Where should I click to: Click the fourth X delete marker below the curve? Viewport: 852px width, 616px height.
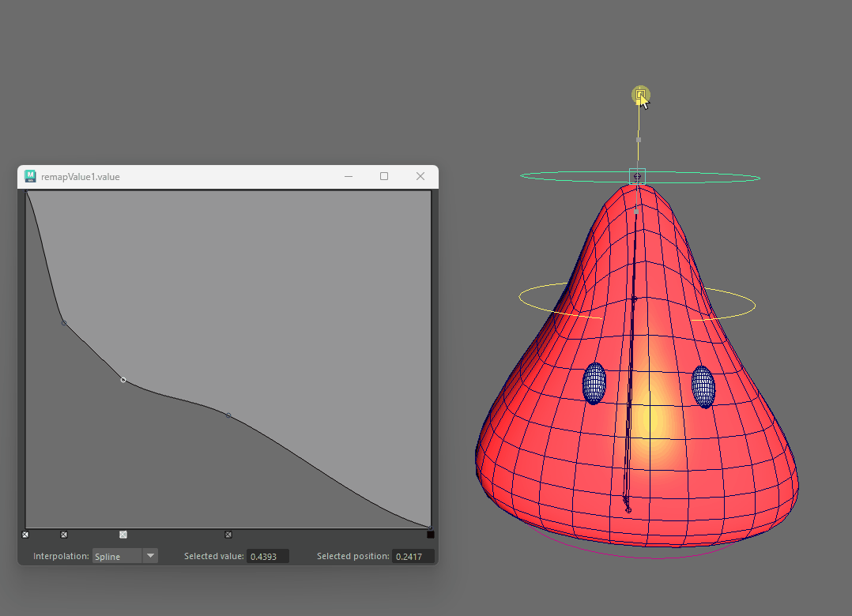[x=228, y=535]
